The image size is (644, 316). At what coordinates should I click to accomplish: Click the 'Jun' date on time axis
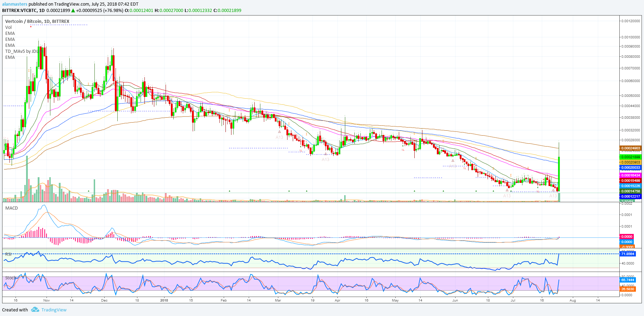point(455,300)
